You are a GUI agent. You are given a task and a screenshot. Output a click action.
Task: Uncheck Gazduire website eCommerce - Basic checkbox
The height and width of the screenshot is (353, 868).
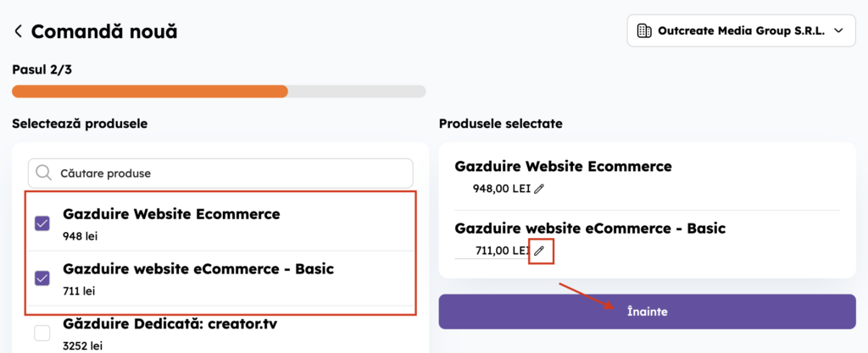click(42, 279)
